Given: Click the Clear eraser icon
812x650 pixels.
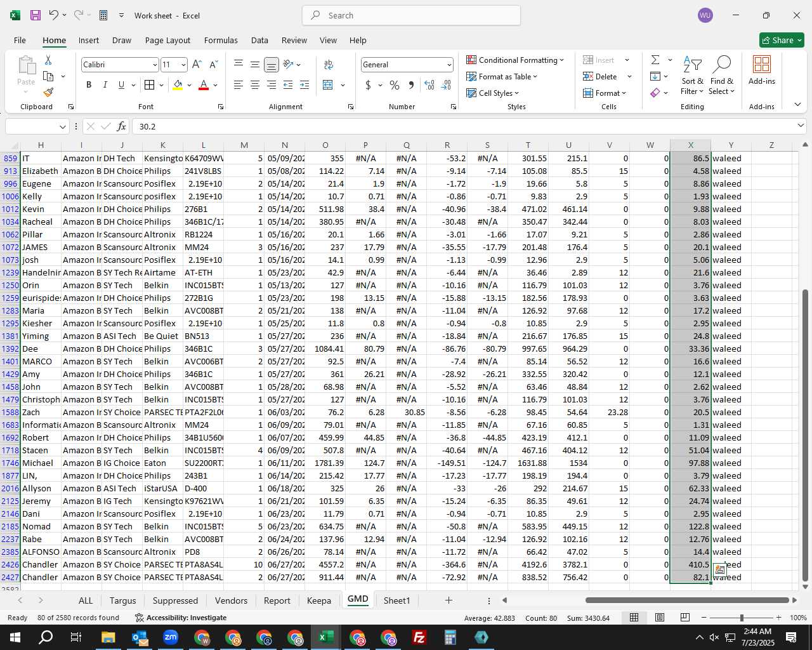Looking at the screenshot, I should click(x=655, y=93).
